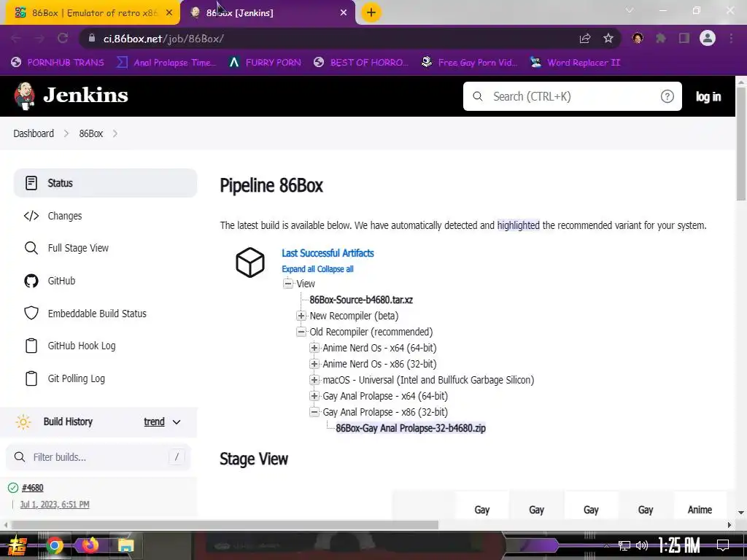The height and width of the screenshot is (560, 747).
Task: Switch to the 86Box Emulator of retro x86 tab
Action: point(93,13)
